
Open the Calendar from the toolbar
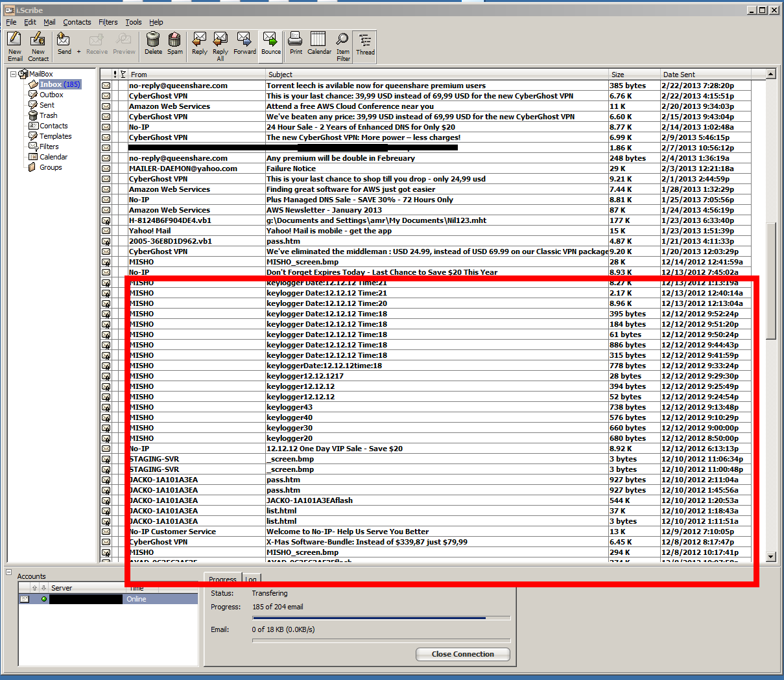tap(319, 44)
